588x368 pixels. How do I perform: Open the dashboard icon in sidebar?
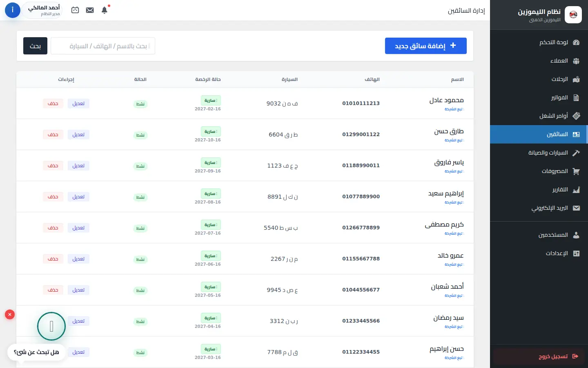pyautogui.click(x=576, y=42)
